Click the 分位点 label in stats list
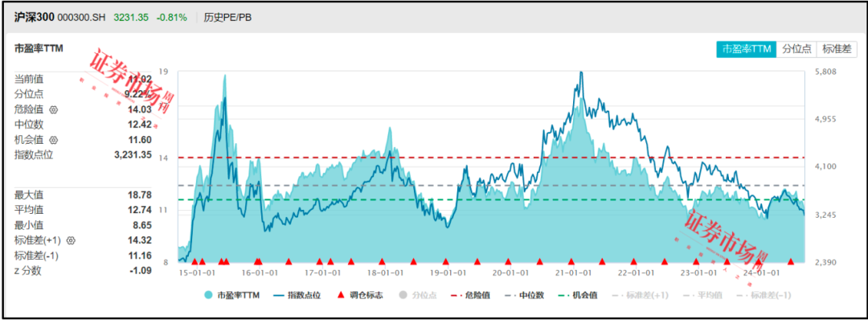This screenshot has height=320, width=868. [x=28, y=94]
